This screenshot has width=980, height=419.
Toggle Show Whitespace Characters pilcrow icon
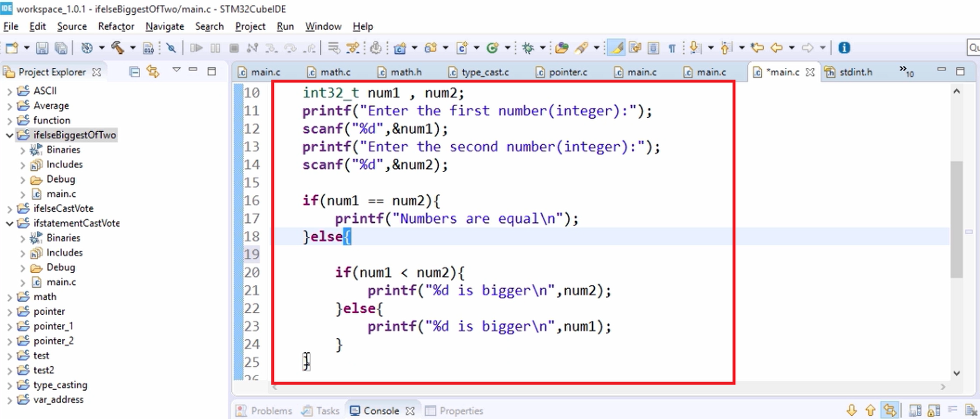pos(672,48)
